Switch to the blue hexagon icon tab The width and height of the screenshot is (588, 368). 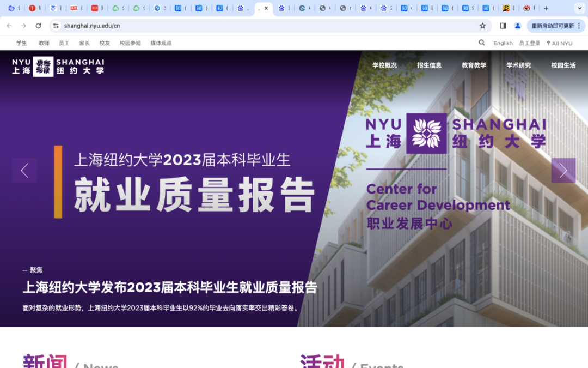click(x=160, y=8)
